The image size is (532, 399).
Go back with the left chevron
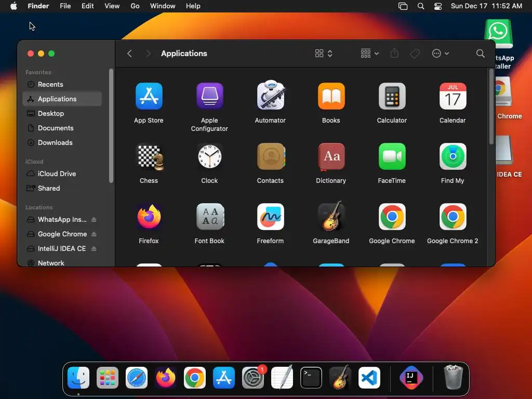click(x=129, y=54)
